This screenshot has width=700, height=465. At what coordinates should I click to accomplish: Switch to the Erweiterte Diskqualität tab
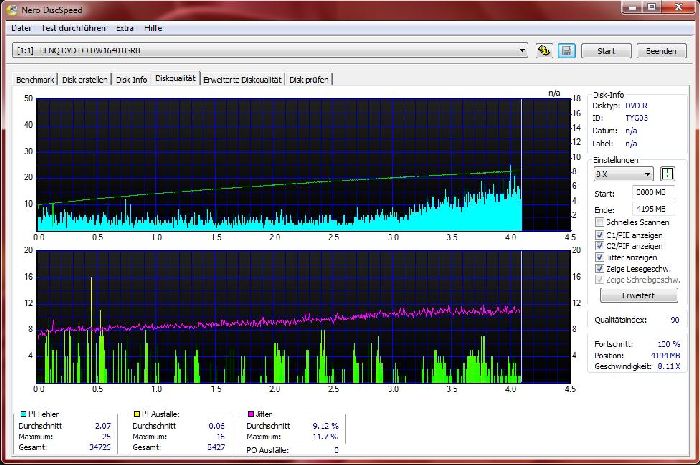242,79
